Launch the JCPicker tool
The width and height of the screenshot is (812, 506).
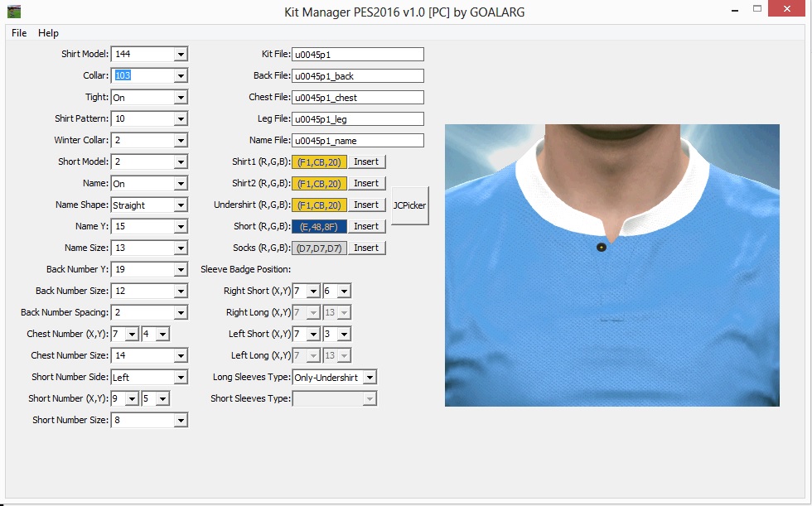409,205
